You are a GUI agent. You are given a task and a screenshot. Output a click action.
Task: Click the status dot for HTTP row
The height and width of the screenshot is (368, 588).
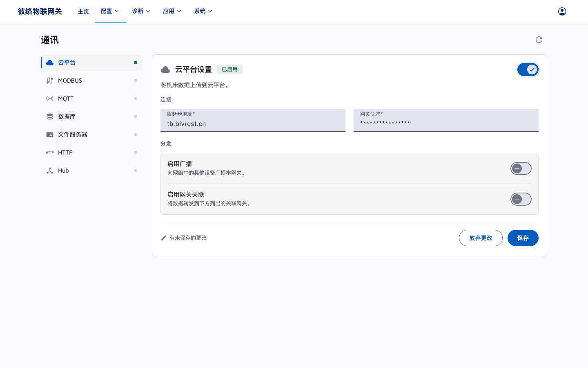(136, 153)
